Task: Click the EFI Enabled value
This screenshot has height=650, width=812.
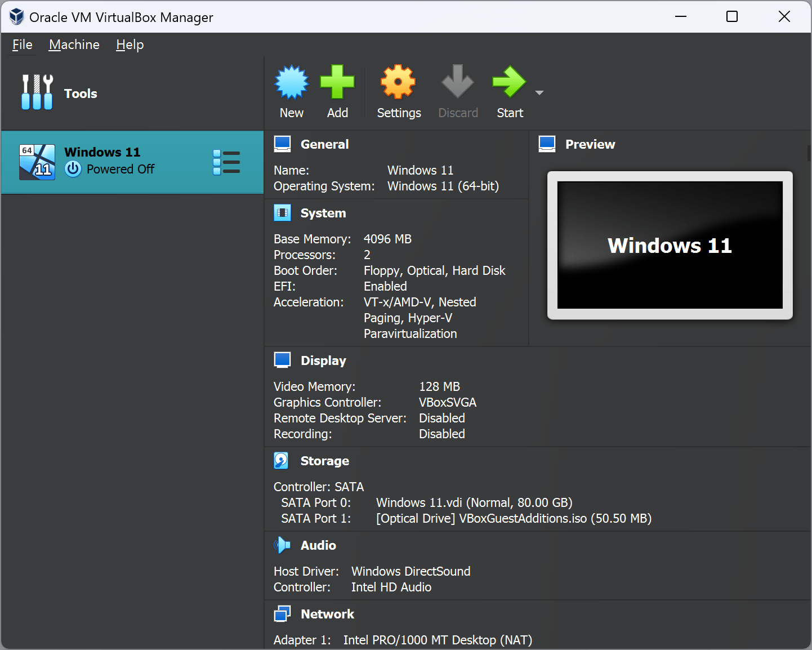Action: point(385,286)
